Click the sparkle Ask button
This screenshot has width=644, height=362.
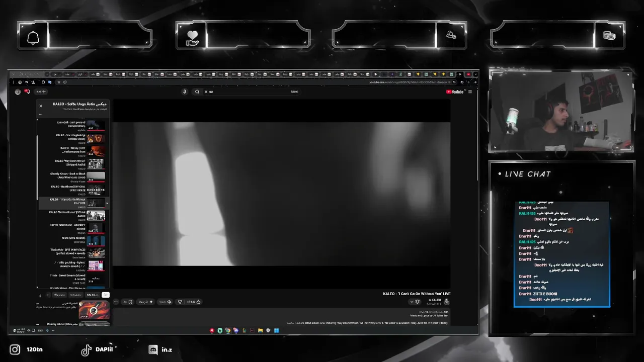(146, 302)
